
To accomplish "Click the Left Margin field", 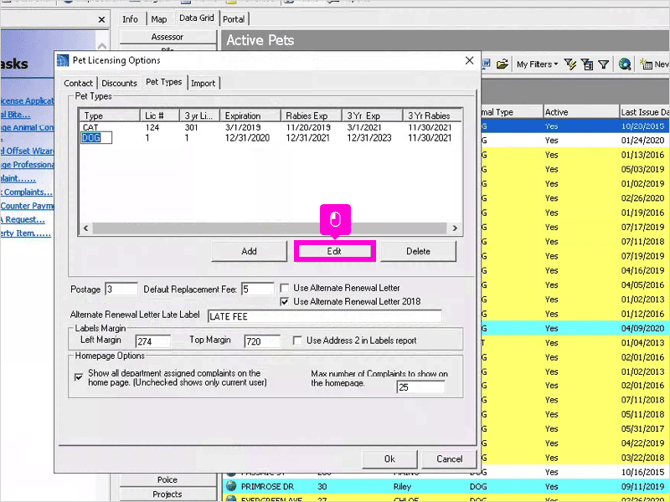I will [153, 341].
